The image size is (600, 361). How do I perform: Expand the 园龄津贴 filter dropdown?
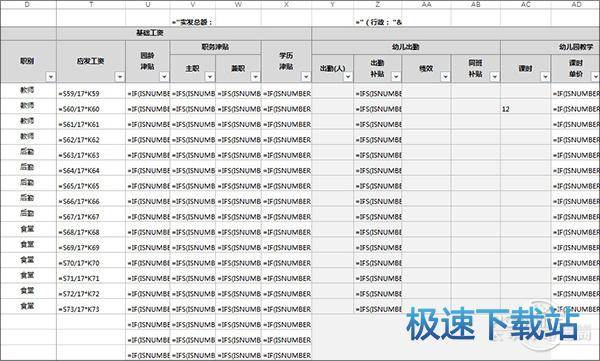(x=164, y=77)
